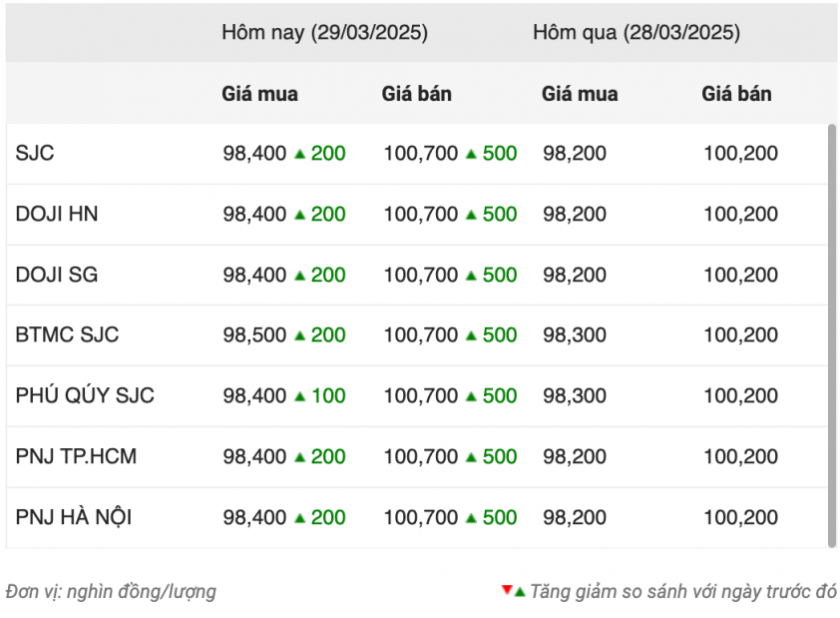Select the SJC row name
The image size is (840, 618).
(35, 154)
